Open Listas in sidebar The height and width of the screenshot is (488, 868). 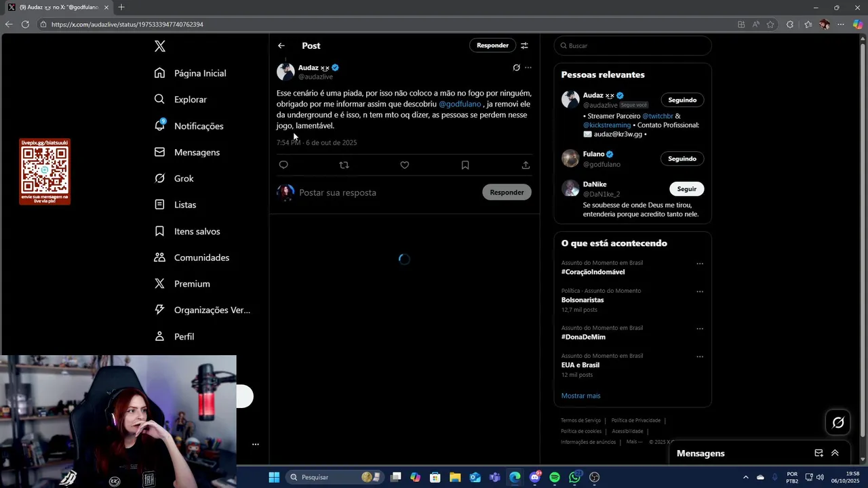pos(175,205)
